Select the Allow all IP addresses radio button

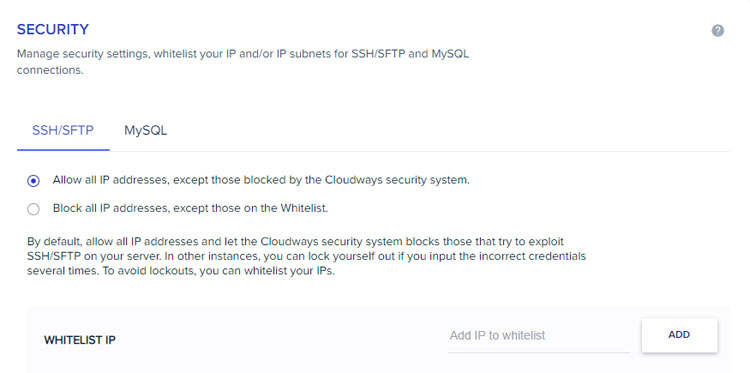coord(33,181)
